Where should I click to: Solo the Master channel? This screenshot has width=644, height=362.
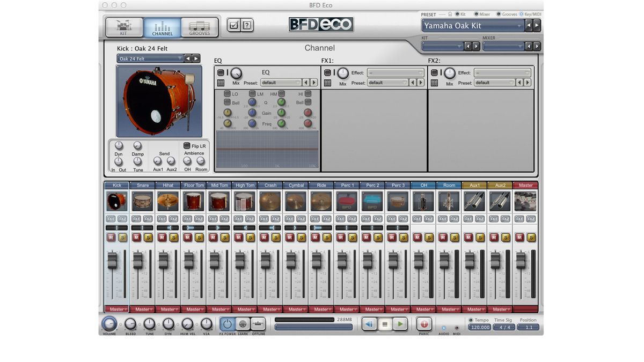(531, 238)
